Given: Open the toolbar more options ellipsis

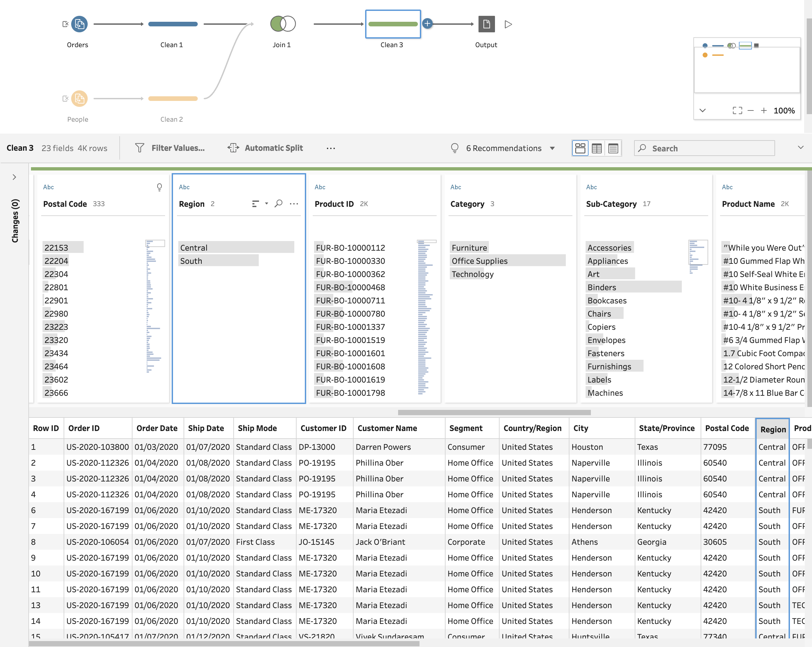Looking at the screenshot, I should coord(331,148).
